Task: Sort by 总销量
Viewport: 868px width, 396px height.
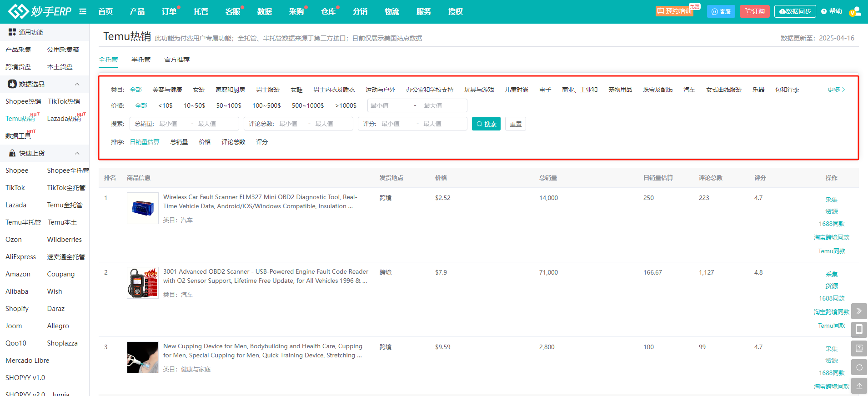Action: pyautogui.click(x=179, y=142)
